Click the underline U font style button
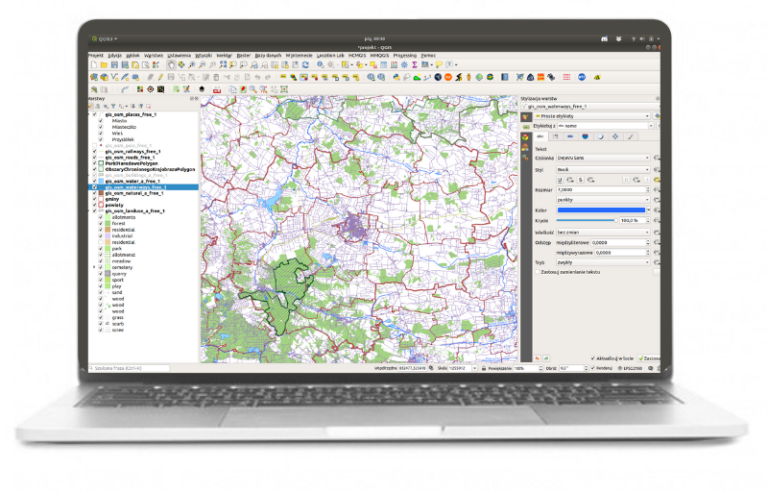The image size is (768, 492). pos(560,180)
